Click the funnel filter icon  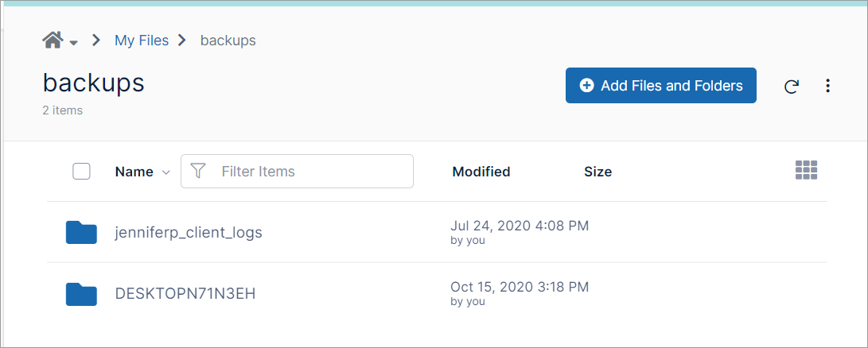click(199, 171)
